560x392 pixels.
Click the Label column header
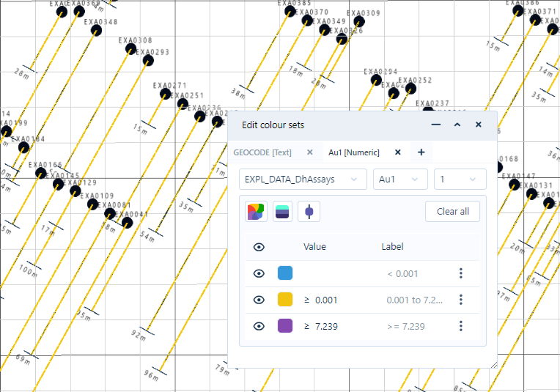click(392, 247)
